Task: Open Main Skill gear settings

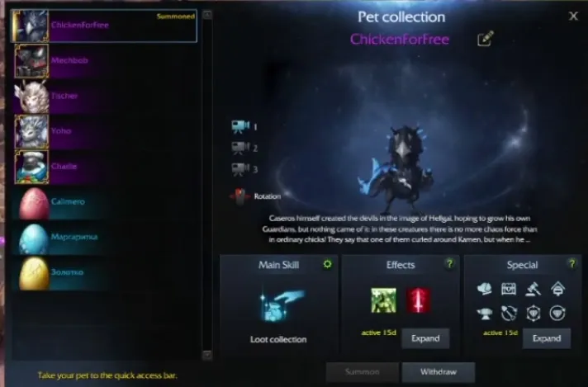Action: 327,265
